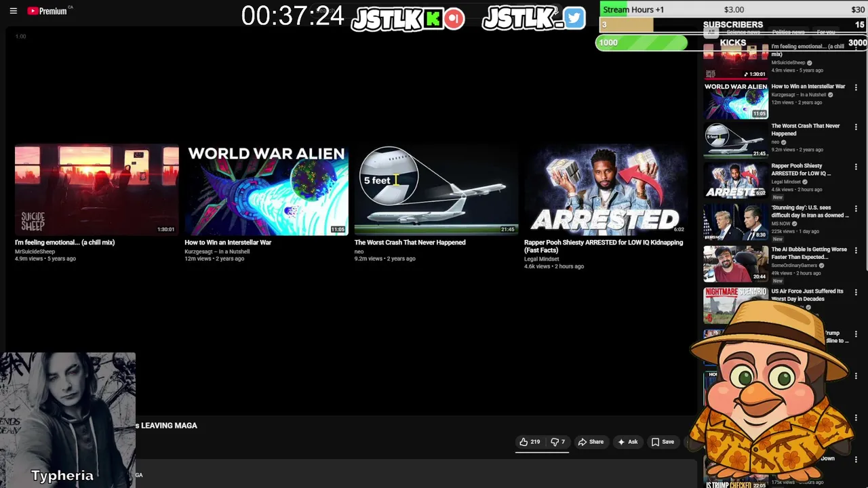
Task: Open more options for 'US Air Force' sidebar video
Action: click(x=856, y=292)
